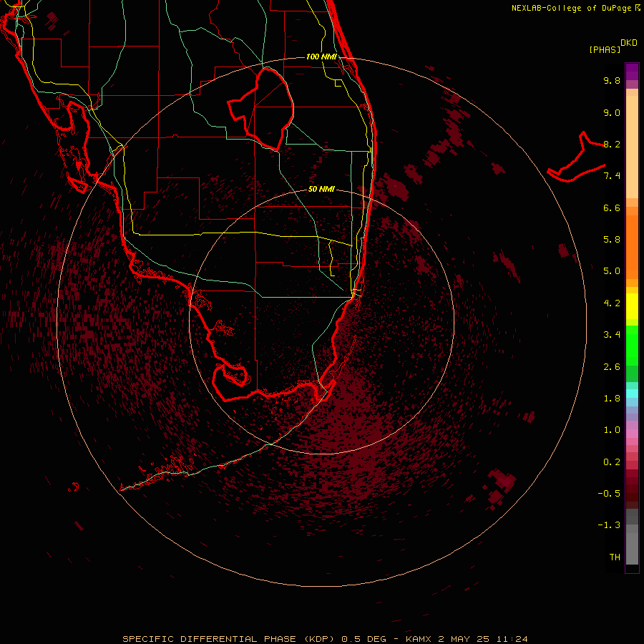Click the 3.4 value on the color scale
Viewport: 644px width, 644px height.
pyautogui.click(x=612, y=335)
